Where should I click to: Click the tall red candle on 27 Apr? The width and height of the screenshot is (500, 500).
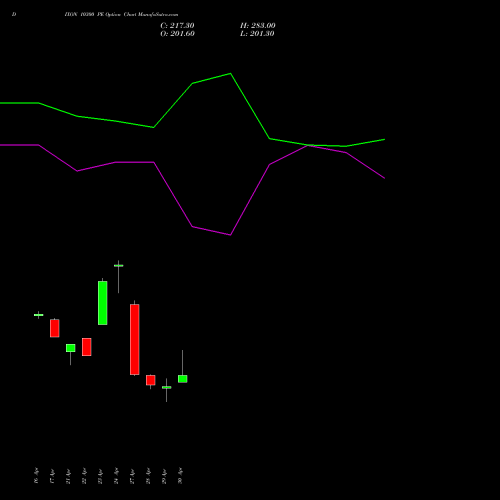click(x=135, y=339)
